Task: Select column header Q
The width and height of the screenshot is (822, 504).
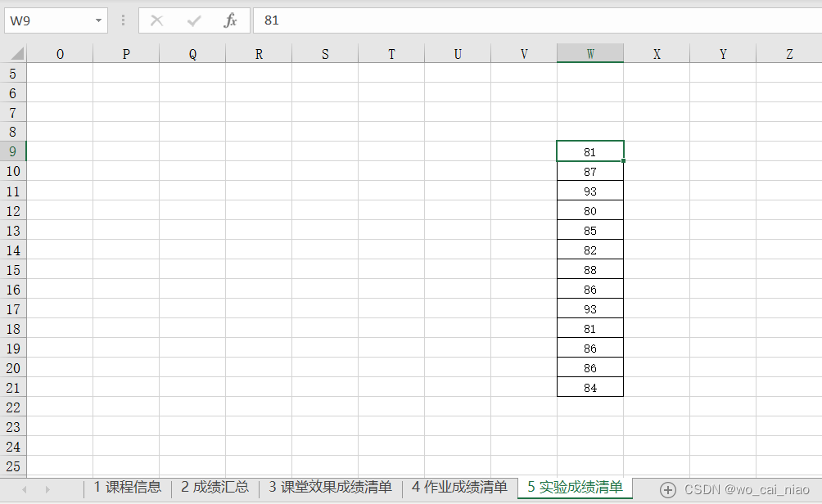Action: (x=192, y=54)
